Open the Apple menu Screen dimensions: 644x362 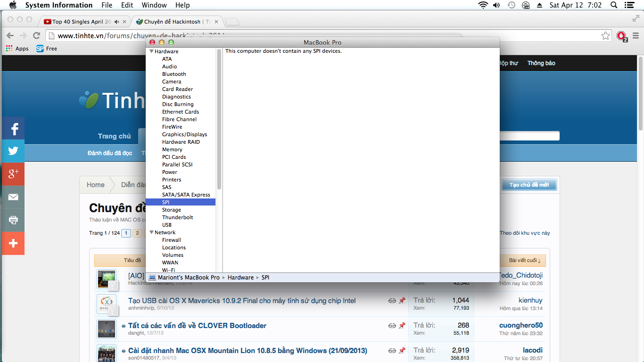[13, 5]
